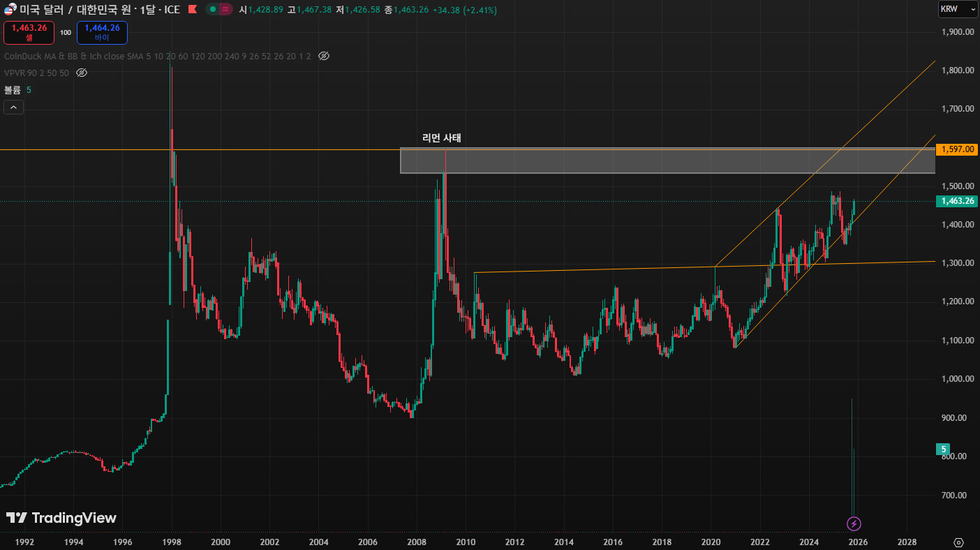Click the 900.00 price scale label
The height and width of the screenshot is (550, 980).
point(953,417)
